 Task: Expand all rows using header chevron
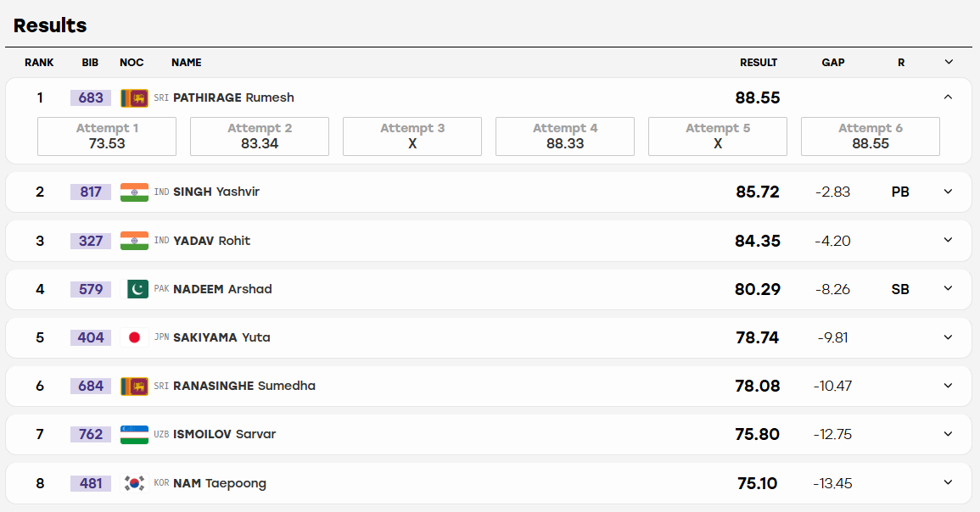(949, 62)
